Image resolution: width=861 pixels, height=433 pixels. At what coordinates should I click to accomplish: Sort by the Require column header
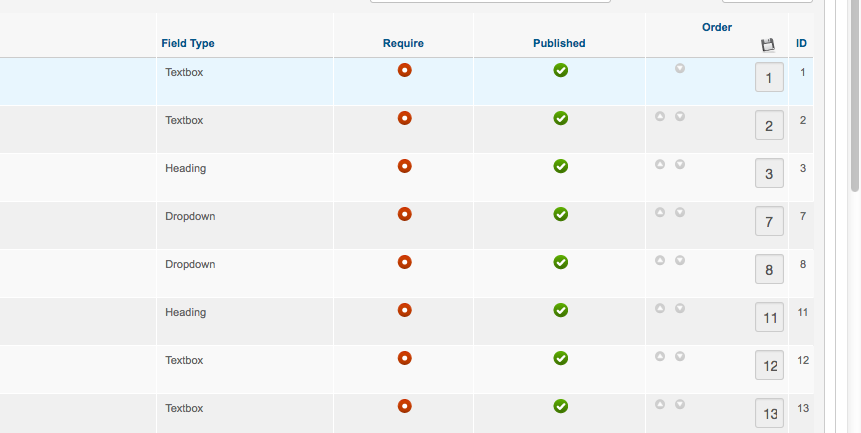[x=403, y=43]
